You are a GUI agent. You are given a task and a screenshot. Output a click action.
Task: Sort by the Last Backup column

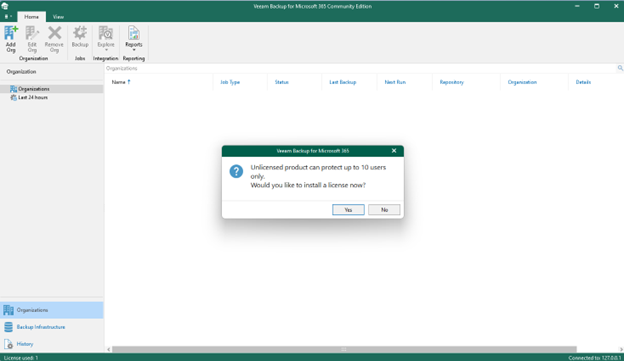coord(343,82)
